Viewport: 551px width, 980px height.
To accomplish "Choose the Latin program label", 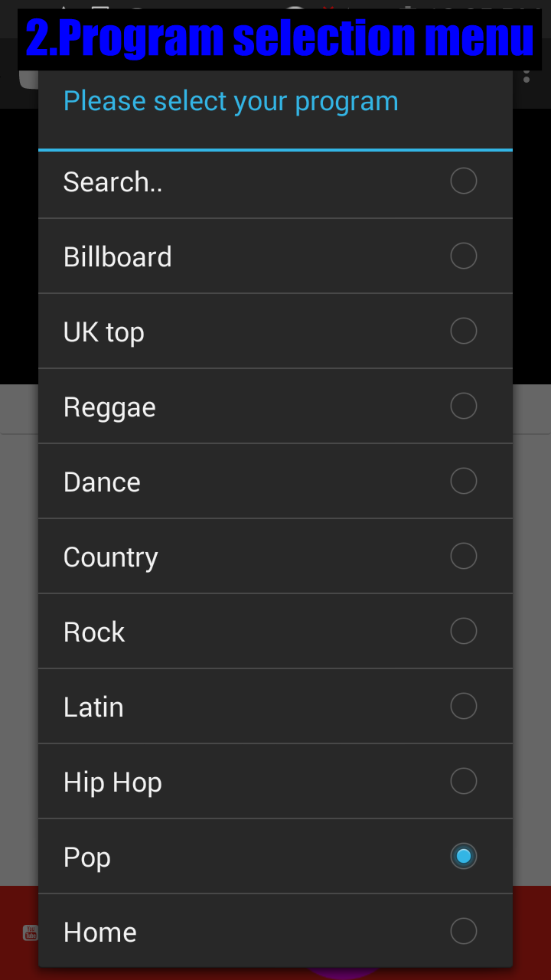I will (x=93, y=707).
